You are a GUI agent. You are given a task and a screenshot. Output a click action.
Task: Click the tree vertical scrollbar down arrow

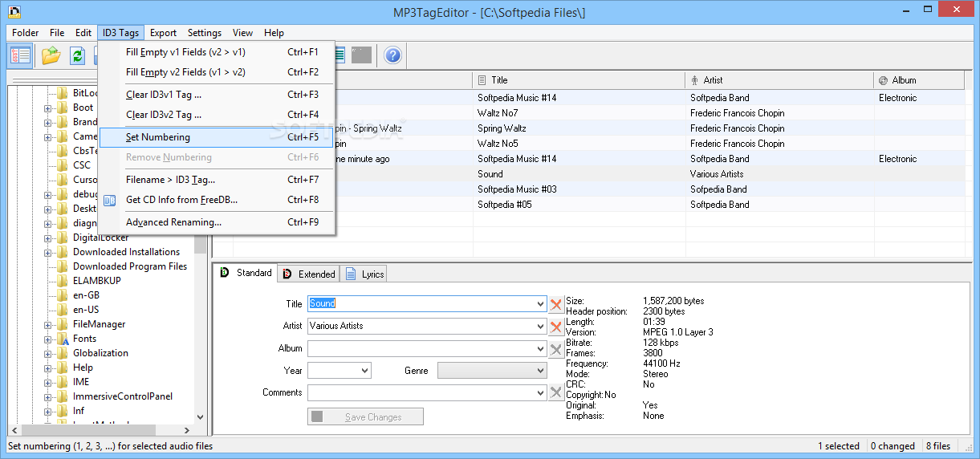[201, 417]
